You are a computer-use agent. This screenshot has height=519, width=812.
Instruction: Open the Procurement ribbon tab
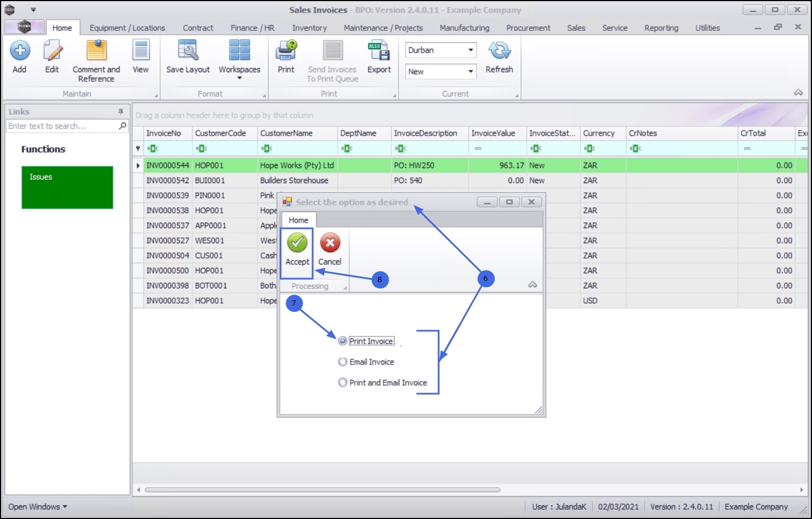(x=528, y=27)
